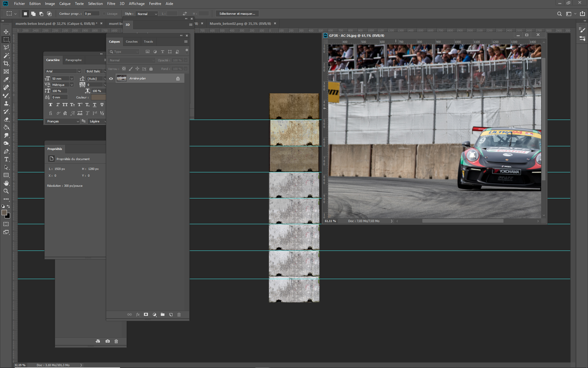The width and height of the screenshot is (588, 368).
Task: Open the Fenêtre menu
Action: (x=155, y=4)
